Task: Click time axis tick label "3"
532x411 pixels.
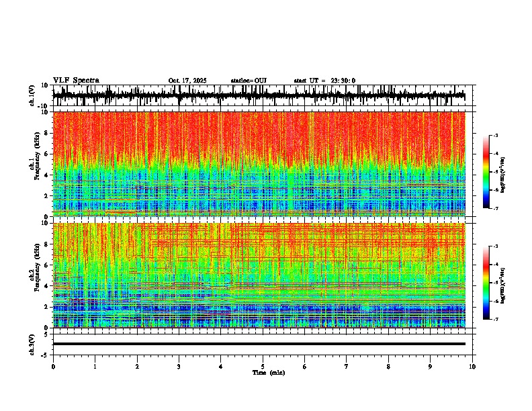Action: click(x=179, y=367)
